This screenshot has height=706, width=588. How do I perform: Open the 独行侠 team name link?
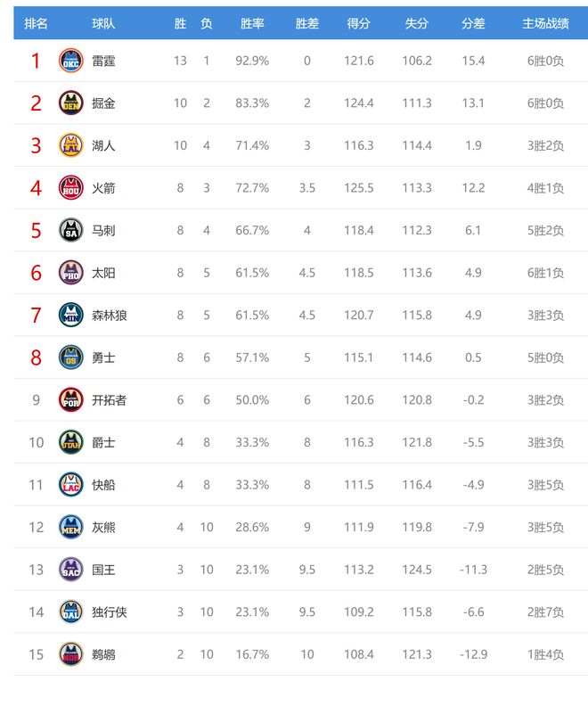[110, 612]
